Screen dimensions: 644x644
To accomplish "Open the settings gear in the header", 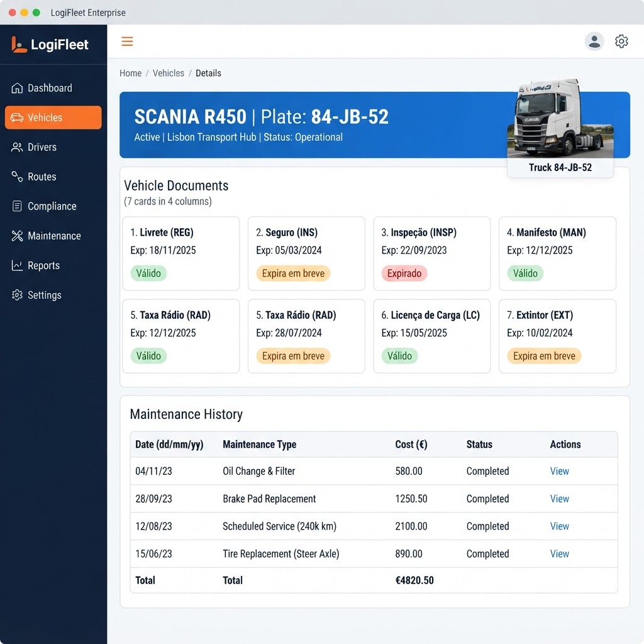I will click(621, 41).
